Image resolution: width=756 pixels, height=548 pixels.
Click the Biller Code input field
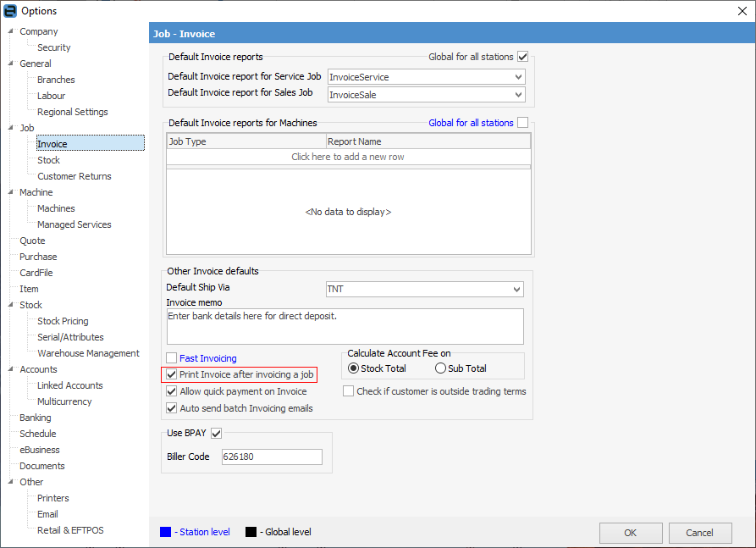tap(271, 457)
